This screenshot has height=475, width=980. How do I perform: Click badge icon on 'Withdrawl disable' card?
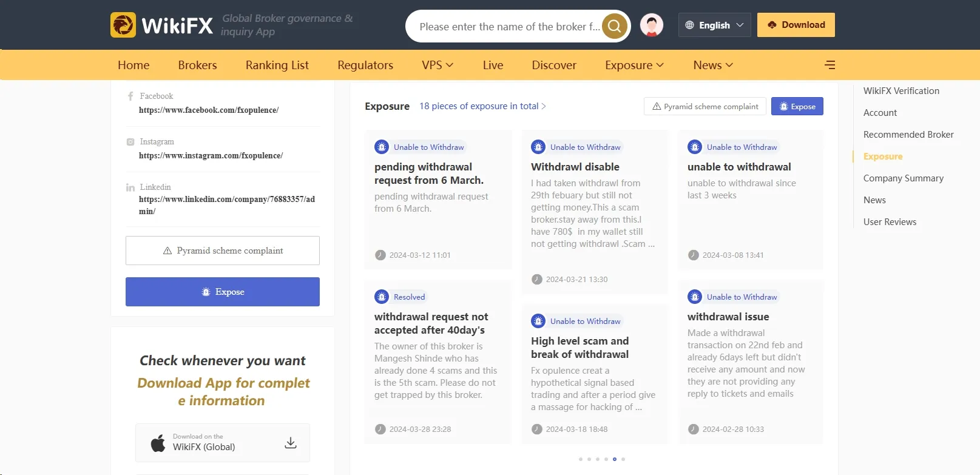pos(538,147)
